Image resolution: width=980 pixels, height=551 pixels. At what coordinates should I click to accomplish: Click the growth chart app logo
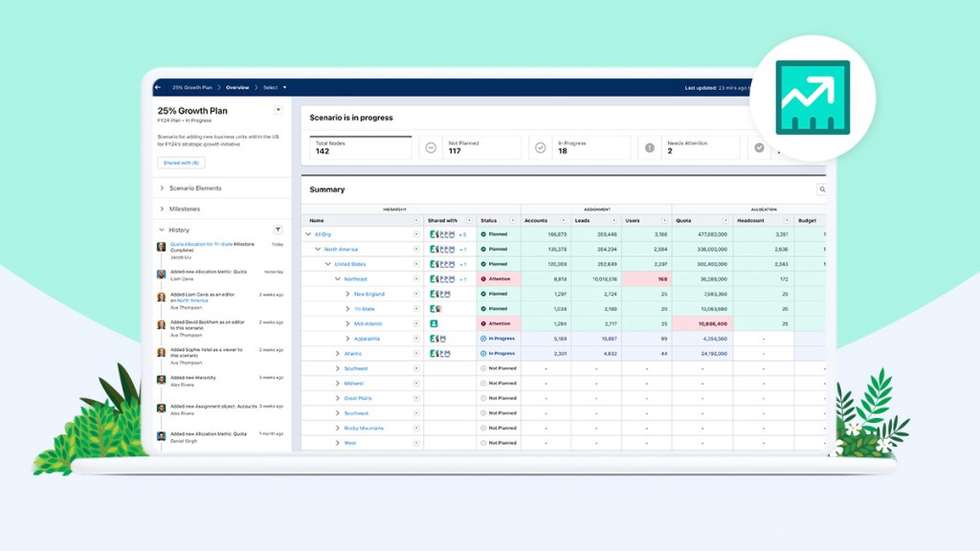point(812,99)
